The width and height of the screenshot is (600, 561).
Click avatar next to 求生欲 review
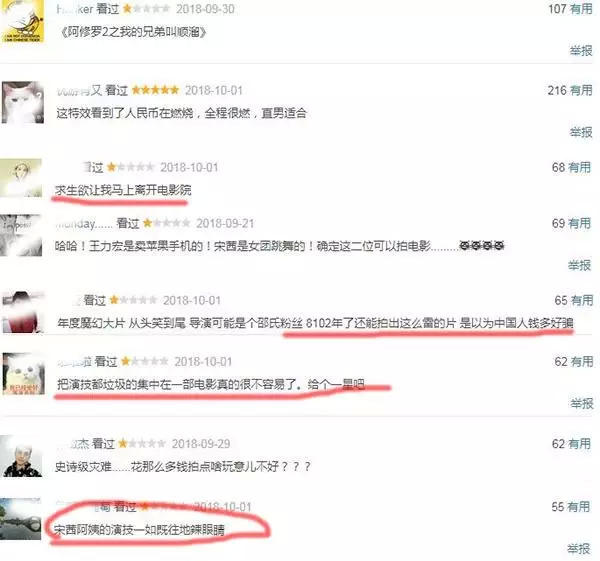pos(21,178)
